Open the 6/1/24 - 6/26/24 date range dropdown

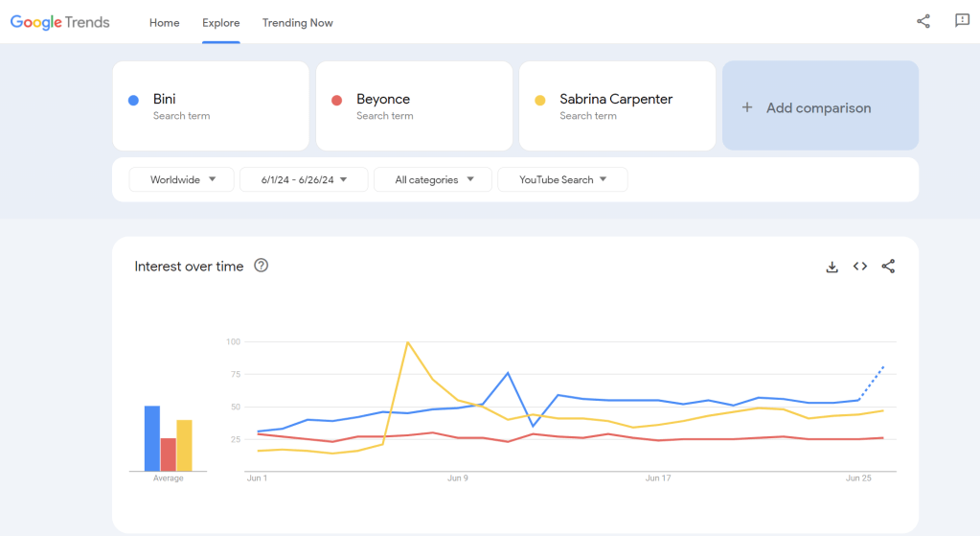tap(303, 179)
